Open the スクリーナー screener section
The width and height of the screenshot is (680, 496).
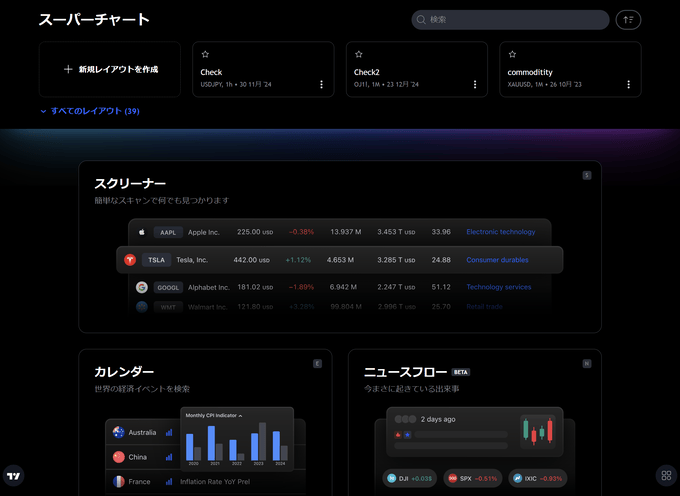[x=340, y=247]
